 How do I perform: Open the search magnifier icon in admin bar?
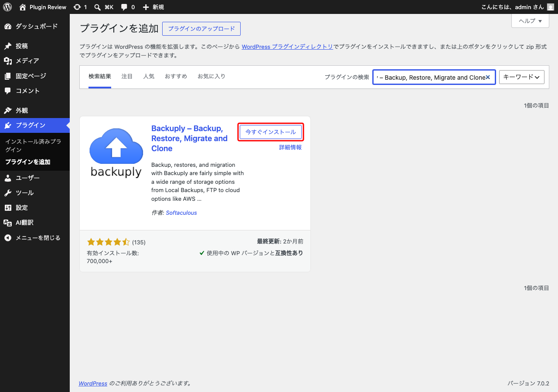[x=98, y=7]
